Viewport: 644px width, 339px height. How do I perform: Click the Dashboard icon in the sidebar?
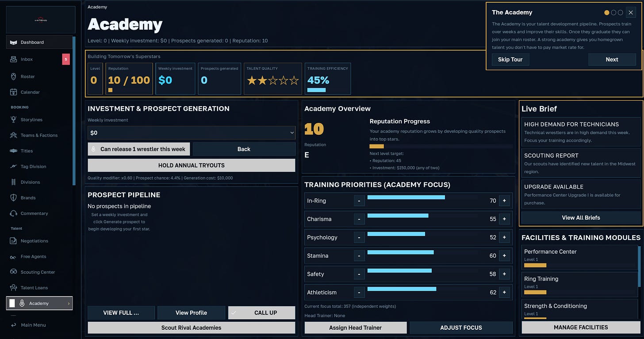pos(13,42)
